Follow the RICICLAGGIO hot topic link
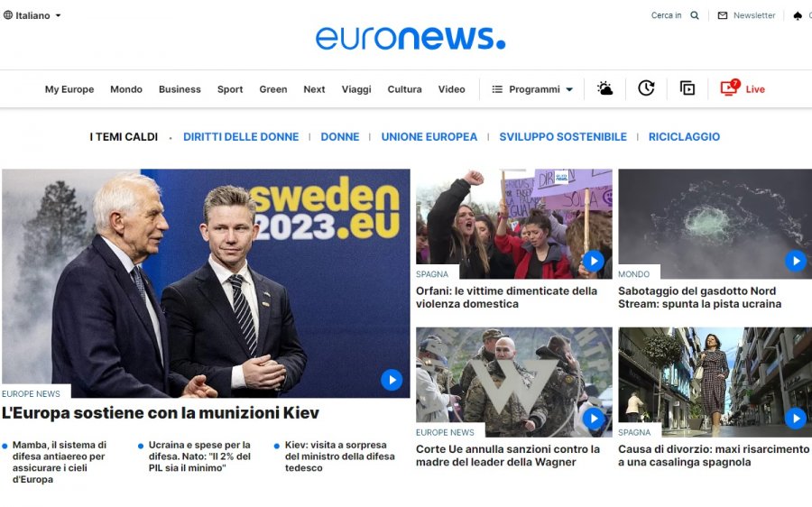 point(684,137)
